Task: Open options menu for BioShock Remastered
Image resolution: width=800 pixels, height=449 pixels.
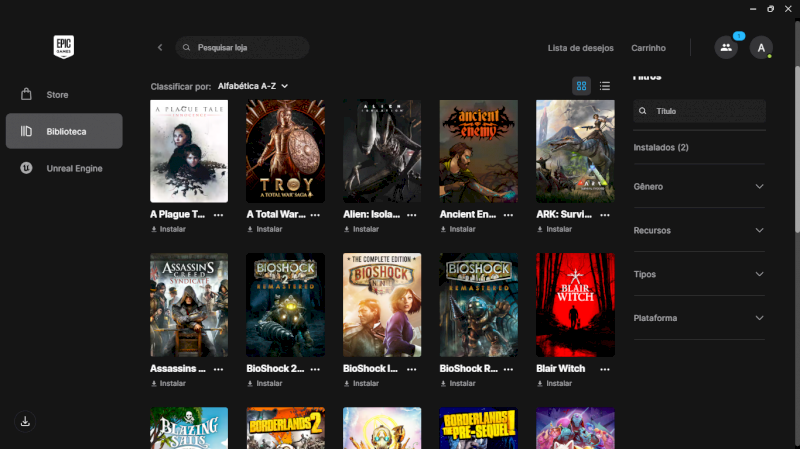Action: (x=508, y=369)
